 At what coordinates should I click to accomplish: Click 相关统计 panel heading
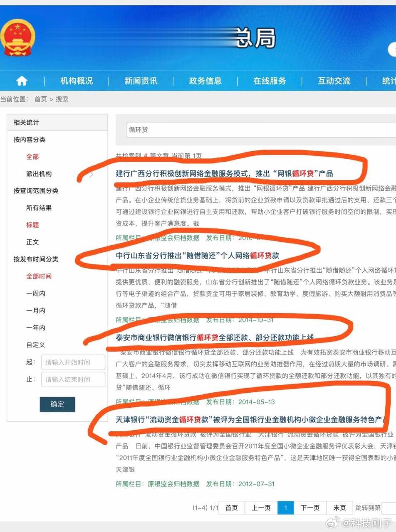point(26,123)
